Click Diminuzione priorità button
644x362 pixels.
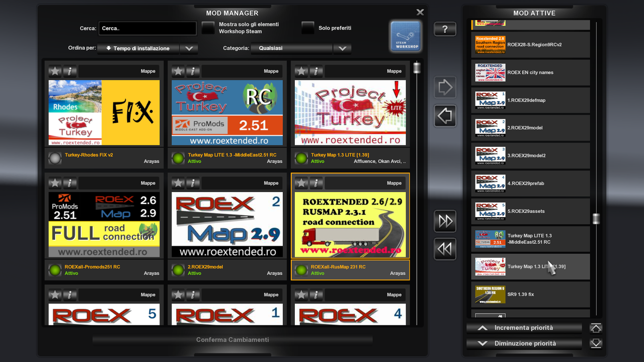[524, 344]
